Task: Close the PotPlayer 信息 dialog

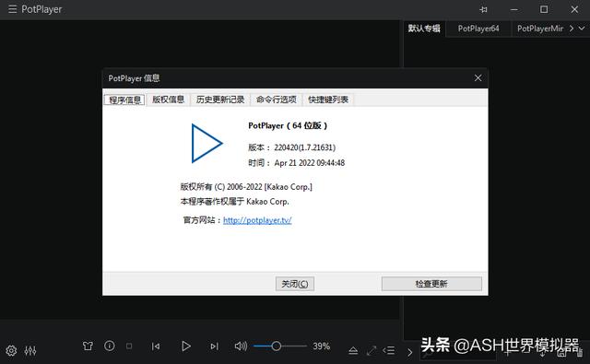Action: [478, 77]
